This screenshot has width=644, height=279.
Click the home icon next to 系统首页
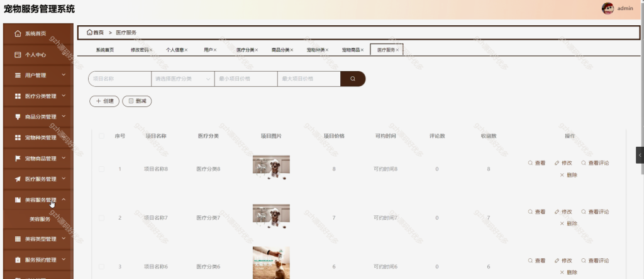[18, 34]
